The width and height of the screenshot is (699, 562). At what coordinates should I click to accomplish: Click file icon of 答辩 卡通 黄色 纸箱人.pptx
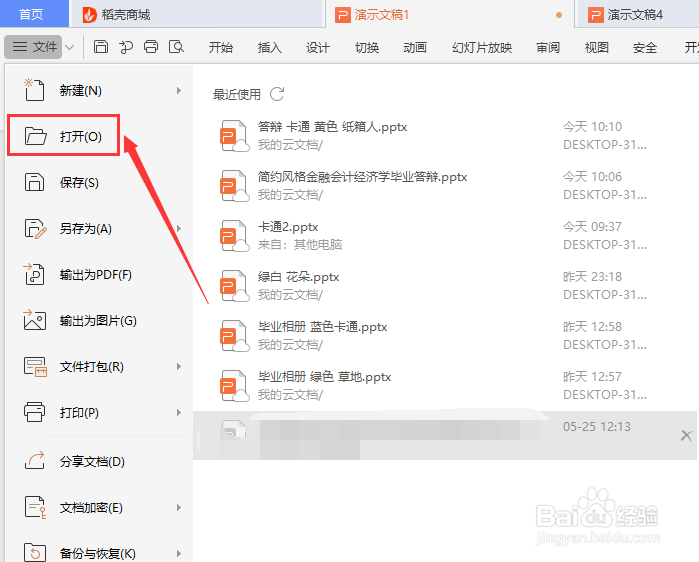point(234,136)
